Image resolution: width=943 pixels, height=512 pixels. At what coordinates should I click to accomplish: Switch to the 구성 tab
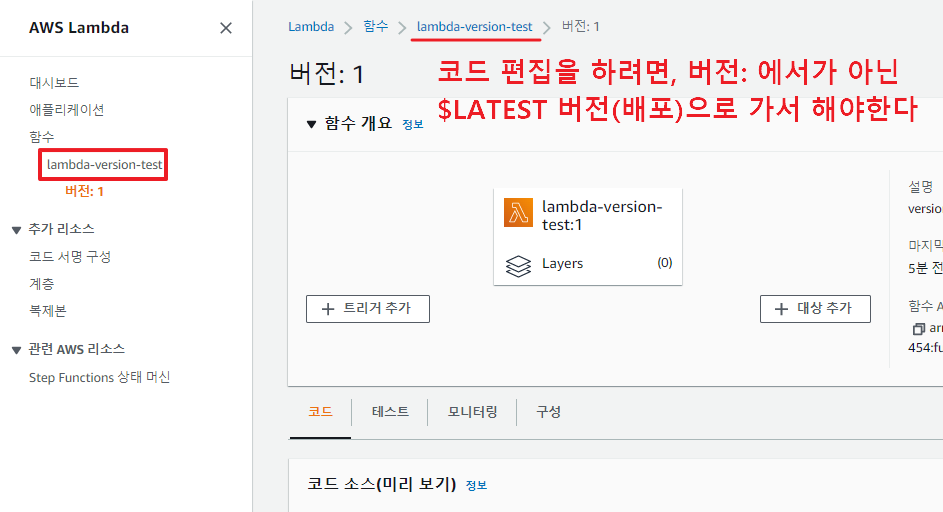pos(548,412)
